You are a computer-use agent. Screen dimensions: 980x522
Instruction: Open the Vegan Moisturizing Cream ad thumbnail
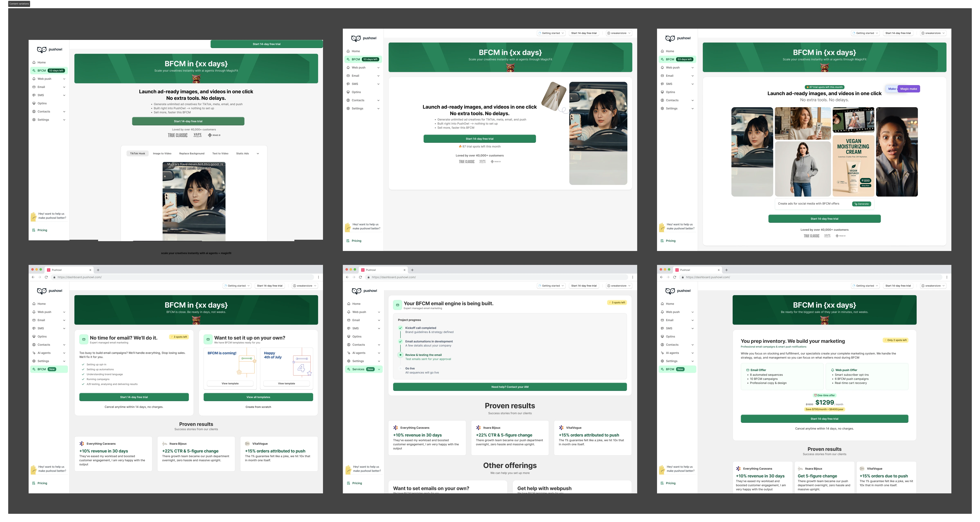click(853, 166)
